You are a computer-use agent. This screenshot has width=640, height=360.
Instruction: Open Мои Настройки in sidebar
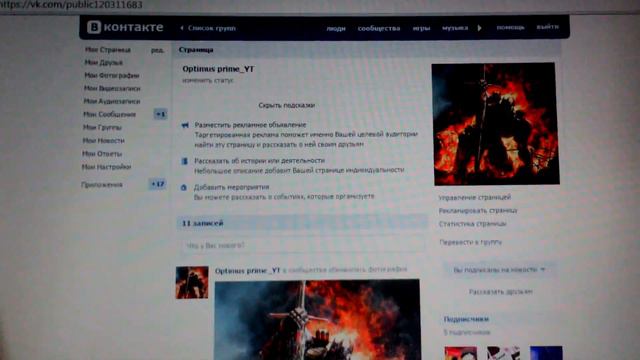pyautogui.click(x=107, y=167)
